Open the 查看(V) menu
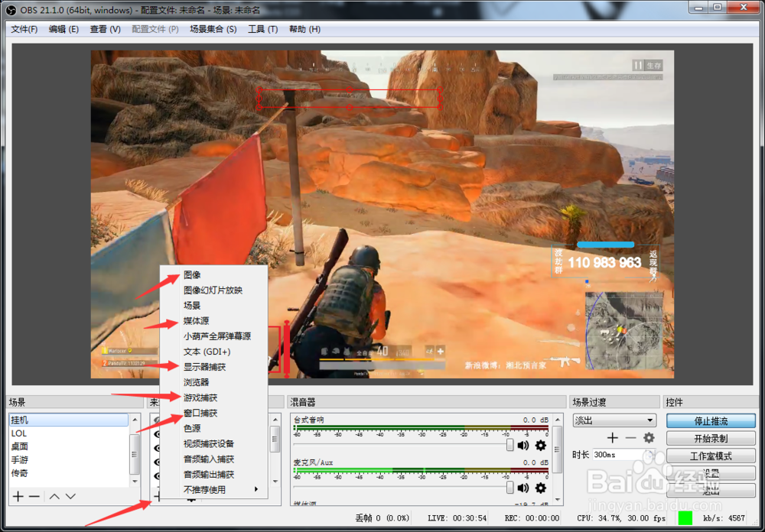Viewport: 765px width, 532px height. pos(105,29)
